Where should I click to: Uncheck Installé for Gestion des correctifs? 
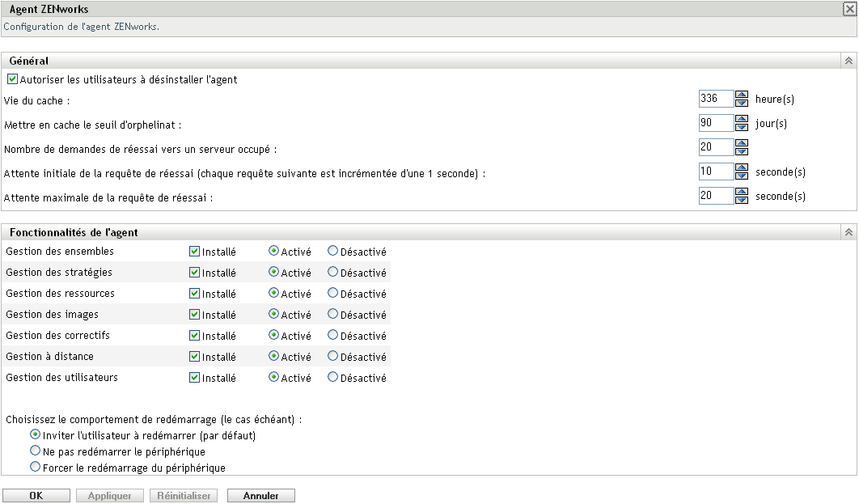click(x=194, y=335)
